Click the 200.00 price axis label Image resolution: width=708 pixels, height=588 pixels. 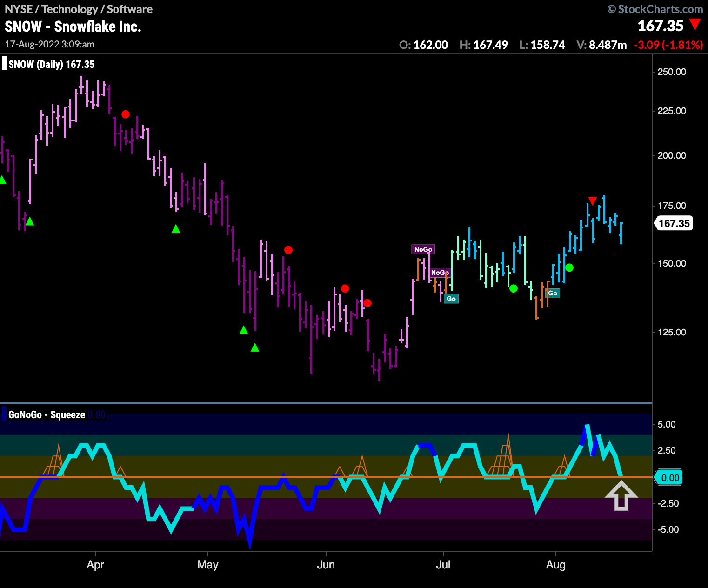pos(672,155)
